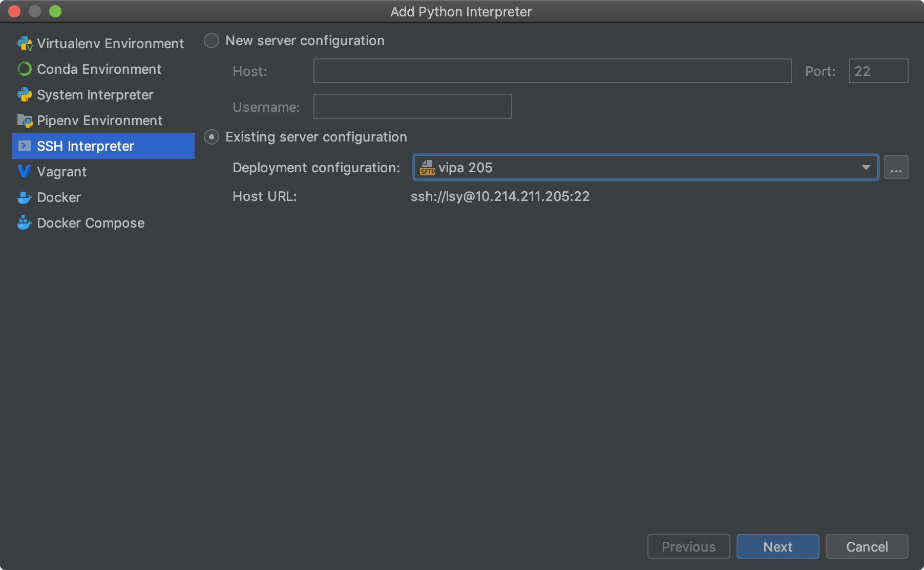Click the vipa 205 combo box

646,168
